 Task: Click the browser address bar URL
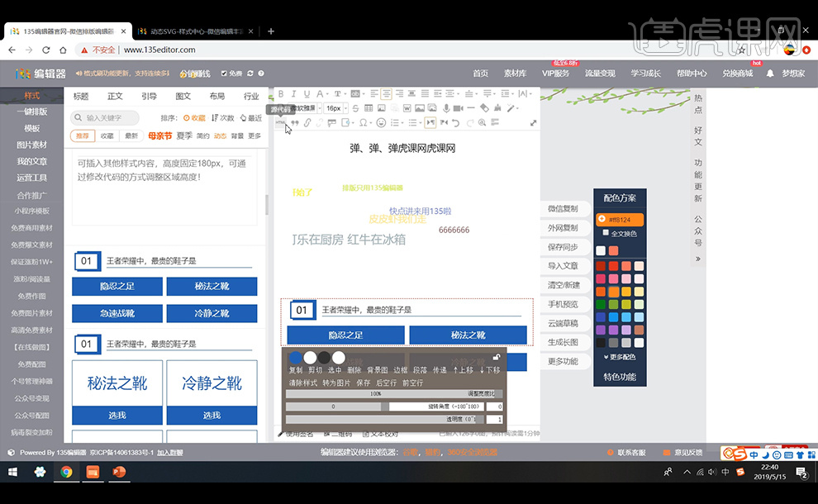pos(159,50)
